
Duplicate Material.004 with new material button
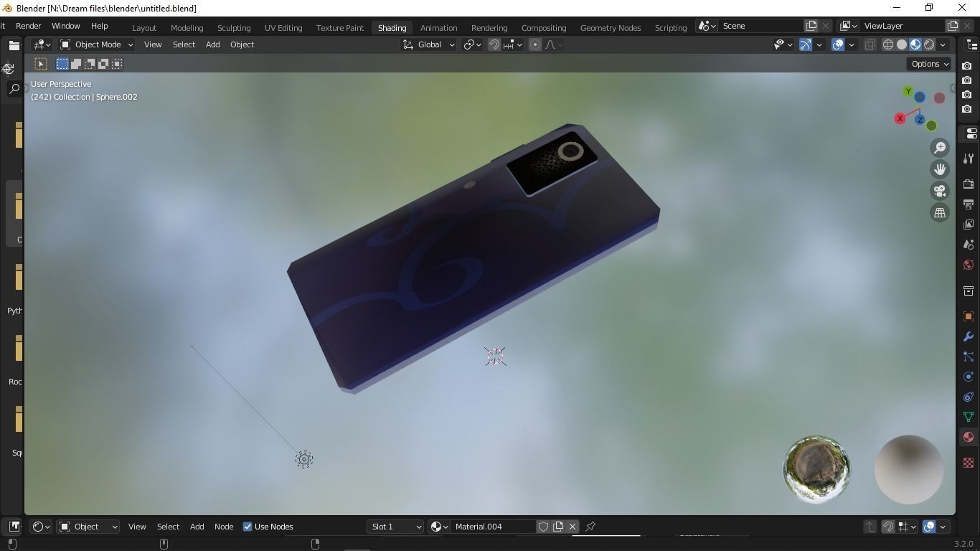(x=558, y=527)
